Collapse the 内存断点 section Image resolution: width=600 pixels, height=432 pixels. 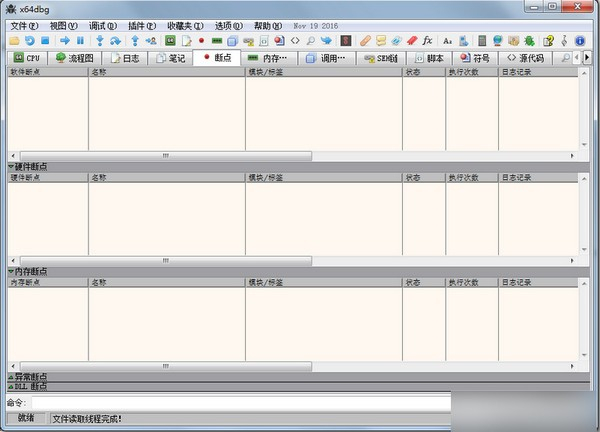tap(11, 271)
